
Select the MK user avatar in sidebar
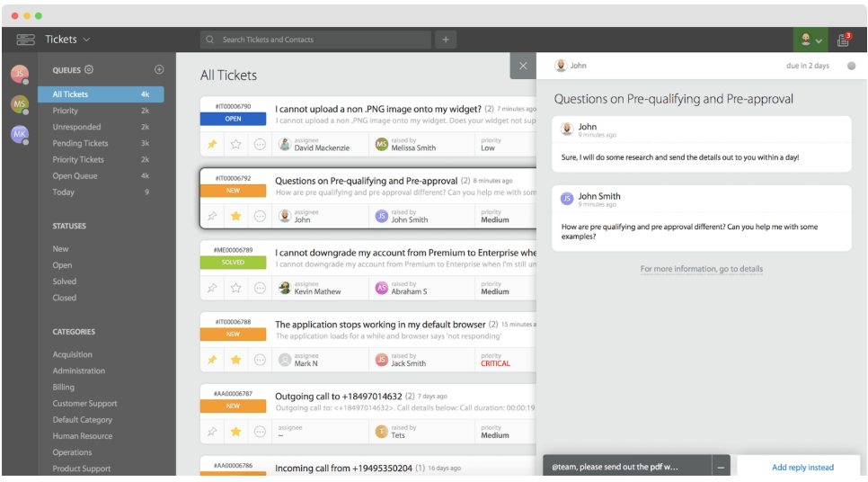click(19, 135)
